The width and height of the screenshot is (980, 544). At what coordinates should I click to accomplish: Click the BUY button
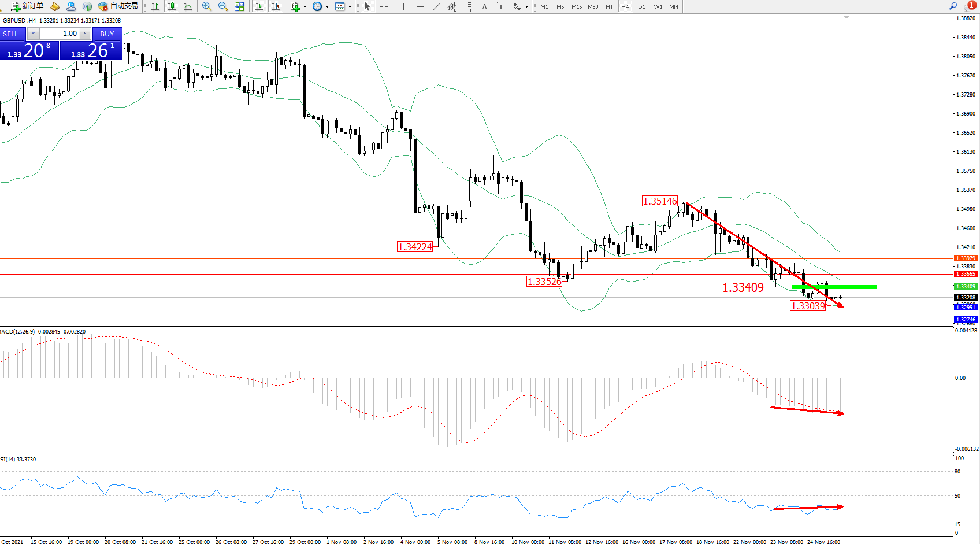click(x=107, y=34)
